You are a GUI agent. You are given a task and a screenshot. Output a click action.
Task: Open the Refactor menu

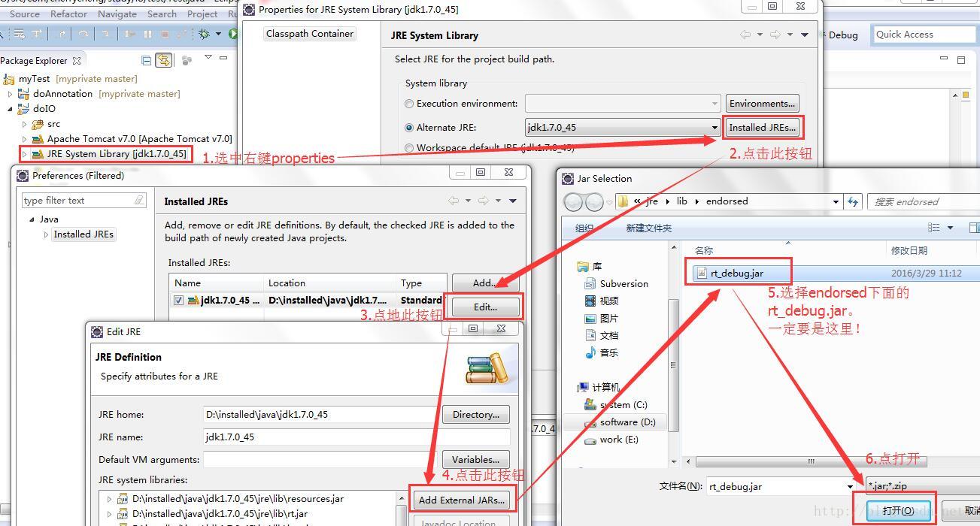pyautogui.click(x=68, y=14)
